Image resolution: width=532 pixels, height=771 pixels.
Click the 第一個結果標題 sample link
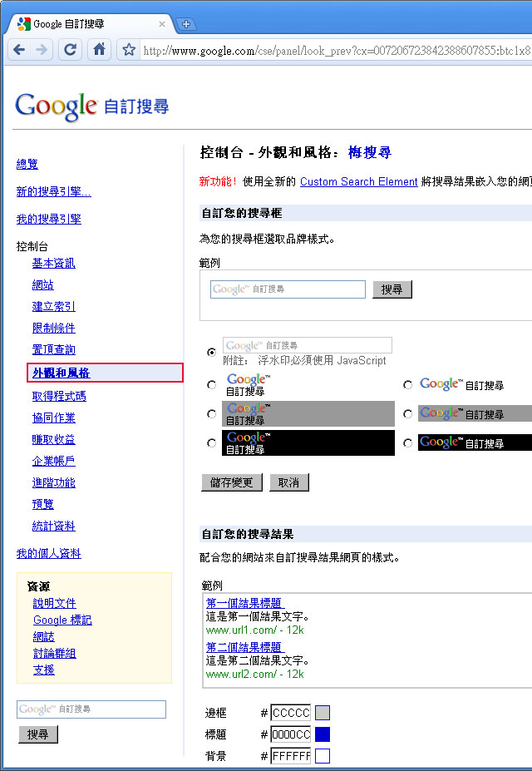click(245, 603)
